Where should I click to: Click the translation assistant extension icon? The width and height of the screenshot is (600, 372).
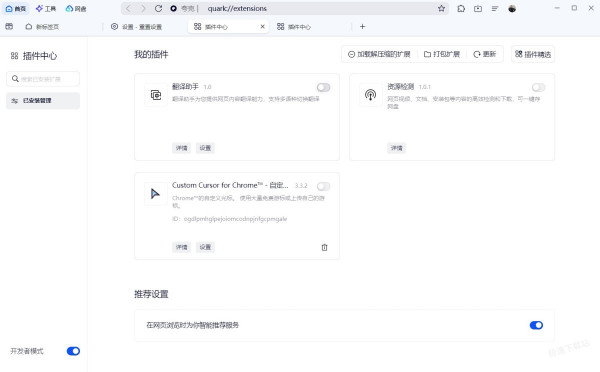point(156,95)
